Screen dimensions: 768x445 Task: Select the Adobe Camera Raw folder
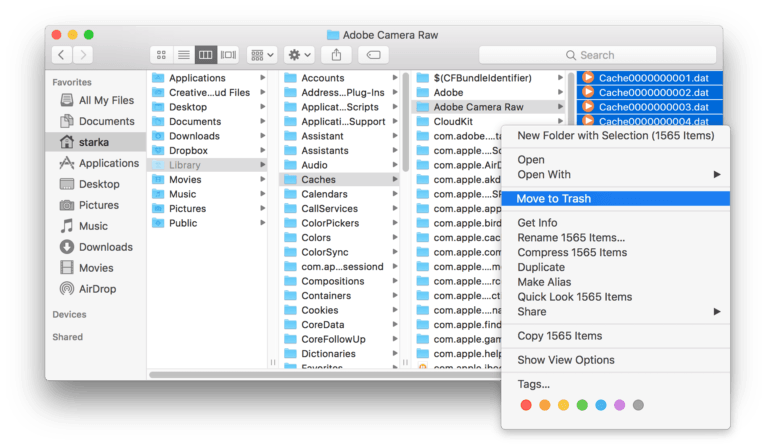488,107
